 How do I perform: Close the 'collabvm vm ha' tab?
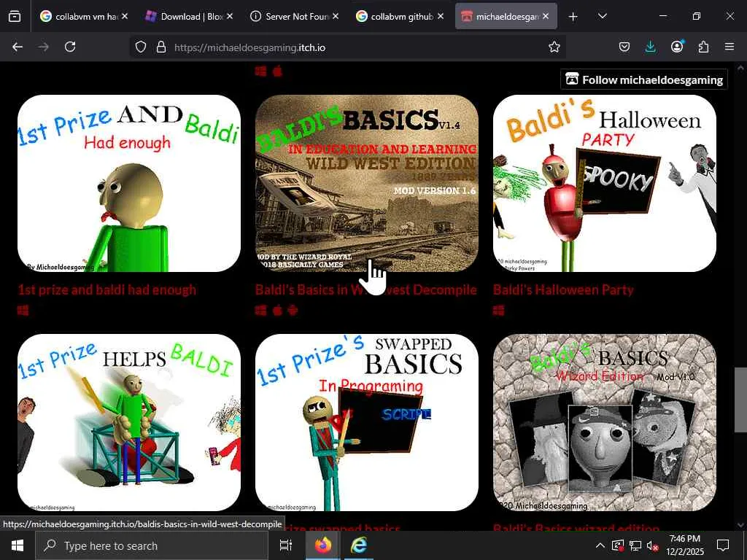point(124,16)
